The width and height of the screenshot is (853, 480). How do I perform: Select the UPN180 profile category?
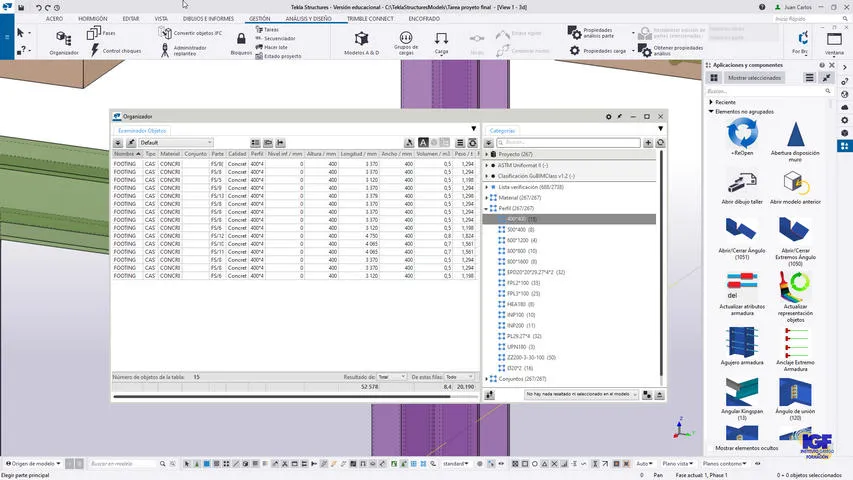point(521,347)
